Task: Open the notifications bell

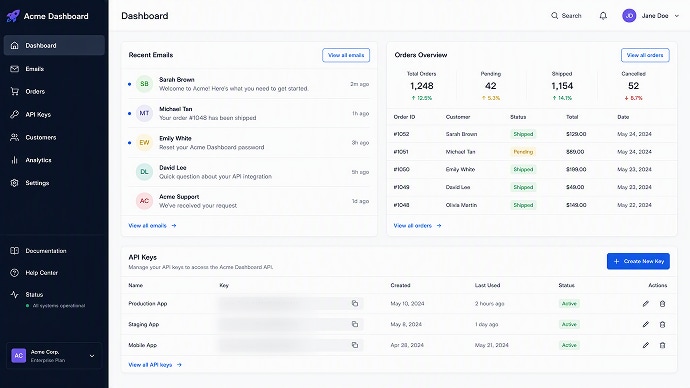Action: (x=603, y=16)
